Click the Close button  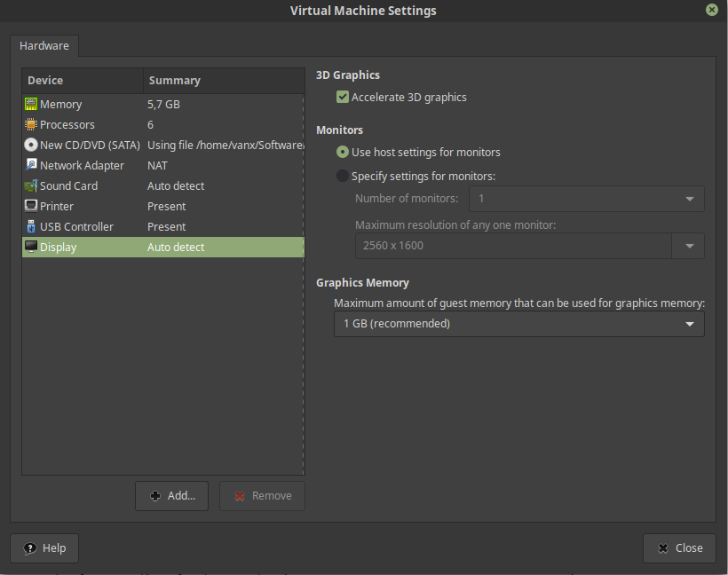click(679, 547)
